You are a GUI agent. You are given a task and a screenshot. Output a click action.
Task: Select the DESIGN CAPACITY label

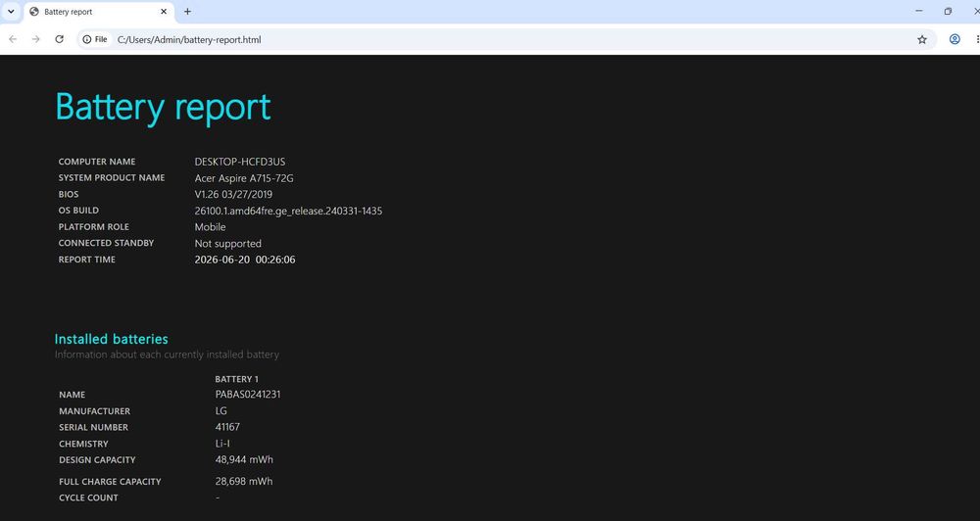point(97,459)
